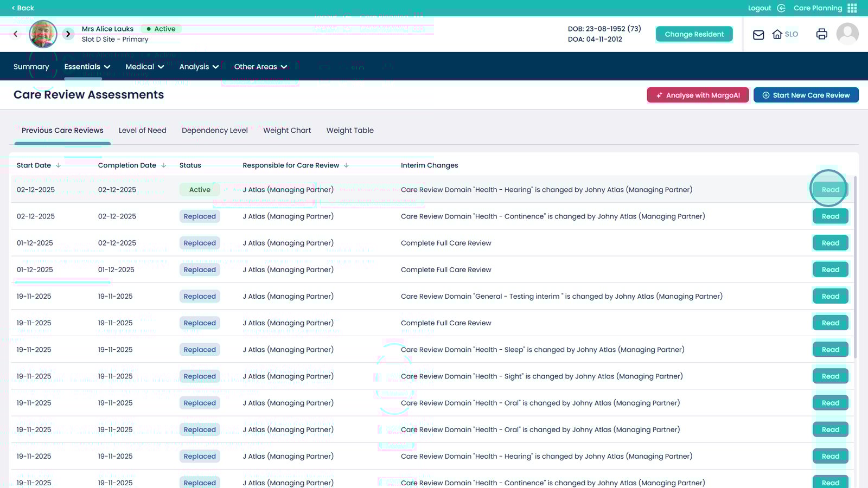Viewport: 868px width, 488px height.
Task: Click the printer icon
Action: pyautogui.click(x=821, y=34)
